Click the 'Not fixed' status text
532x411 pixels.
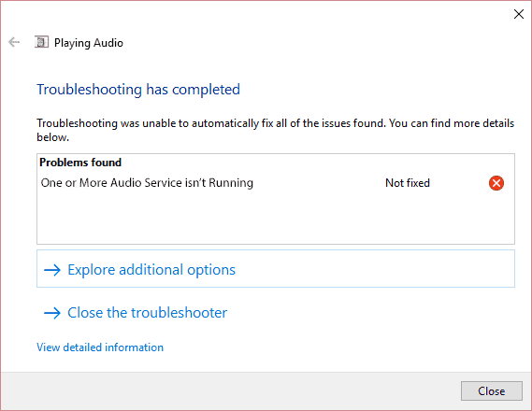pyautogui.click(x=408, y=183)
